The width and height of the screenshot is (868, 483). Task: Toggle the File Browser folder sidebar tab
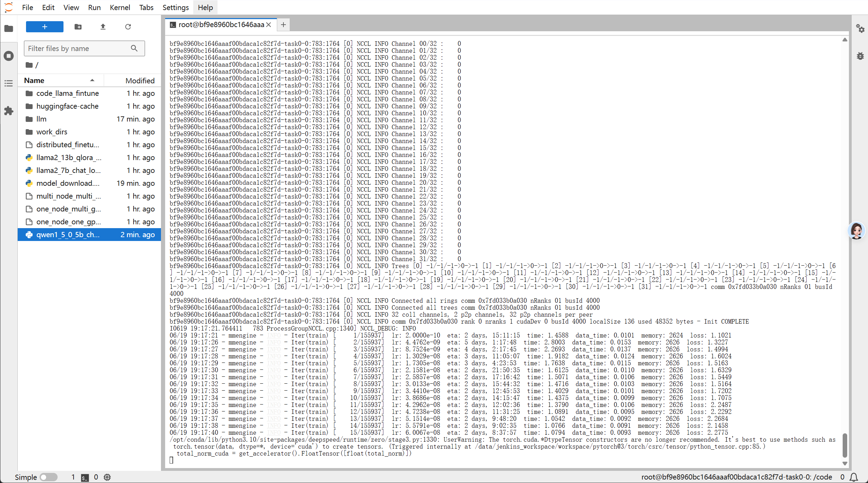tap(9, 28)
